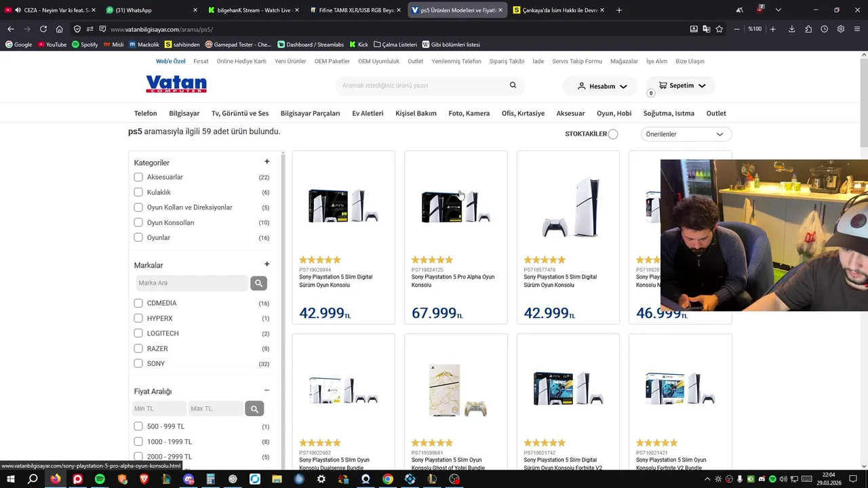The image size is (868, 488).
Task: Check the LOGITECH brand checkbox
Action: tap(138, 333)
